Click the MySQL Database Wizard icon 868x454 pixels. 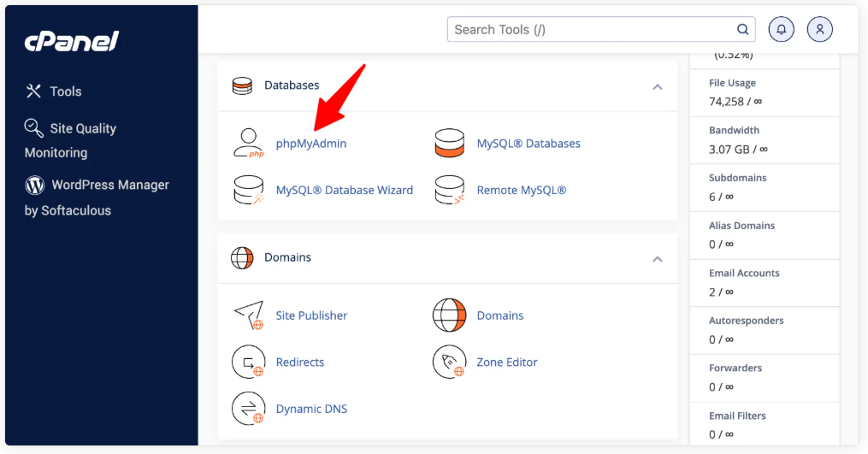pos(249,190)
